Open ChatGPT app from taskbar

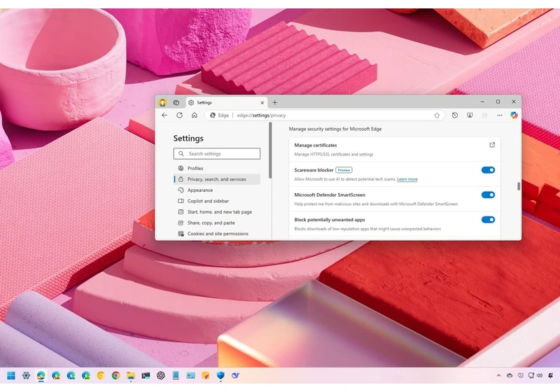[x=161, y=376]
